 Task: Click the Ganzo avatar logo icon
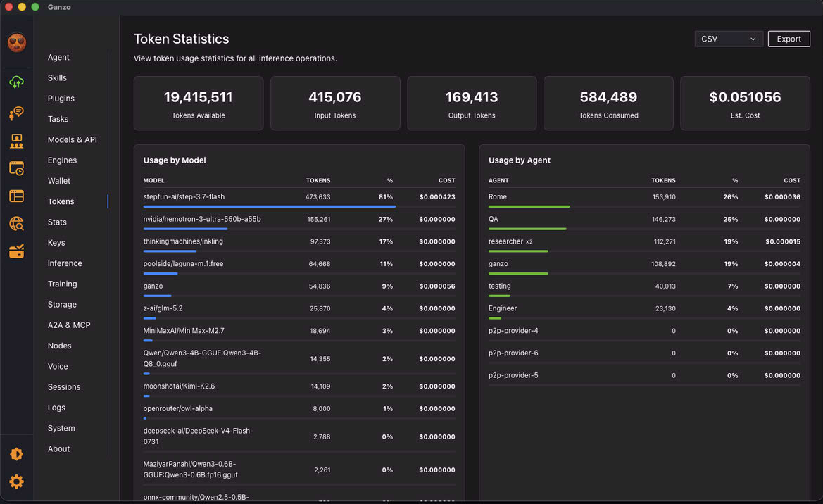17,42
